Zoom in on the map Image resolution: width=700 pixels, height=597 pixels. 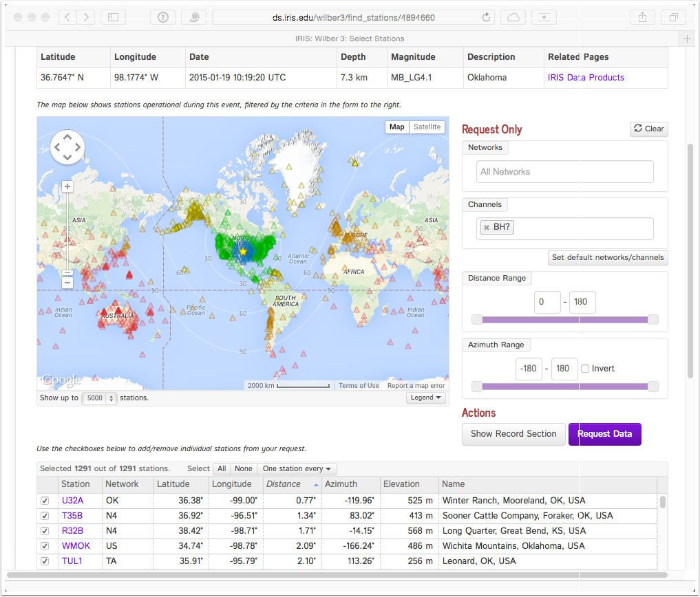point(67,186)
